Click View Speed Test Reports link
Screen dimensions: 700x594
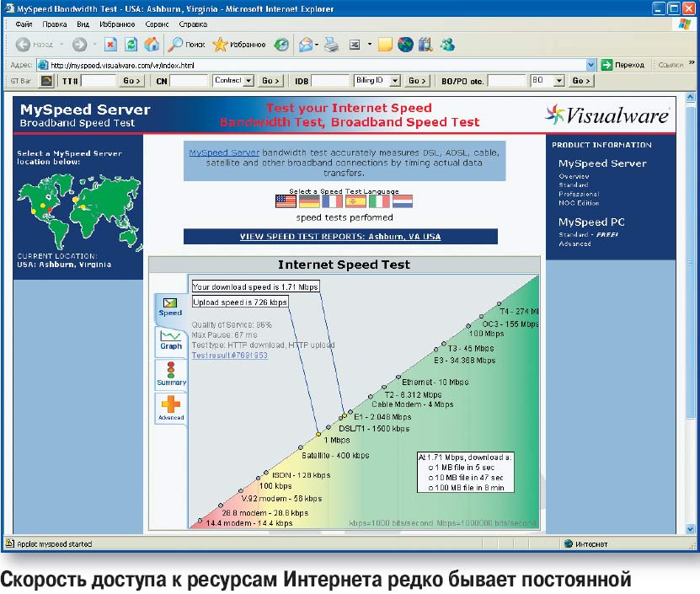coord(340,237)
